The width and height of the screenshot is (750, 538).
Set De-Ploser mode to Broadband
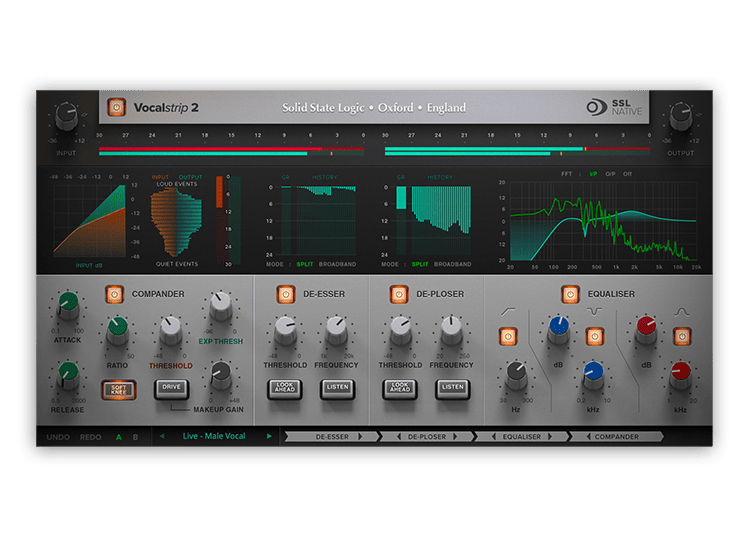452,264
